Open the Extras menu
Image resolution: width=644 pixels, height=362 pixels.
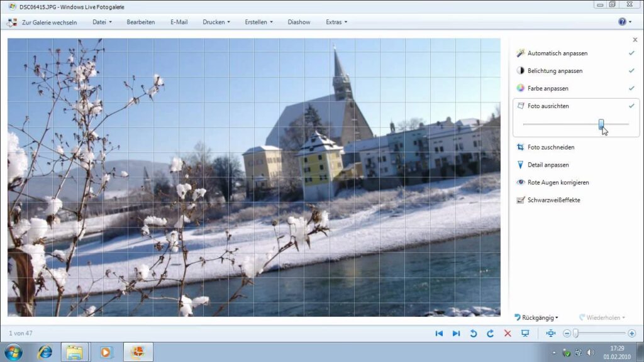coord(336,22)
